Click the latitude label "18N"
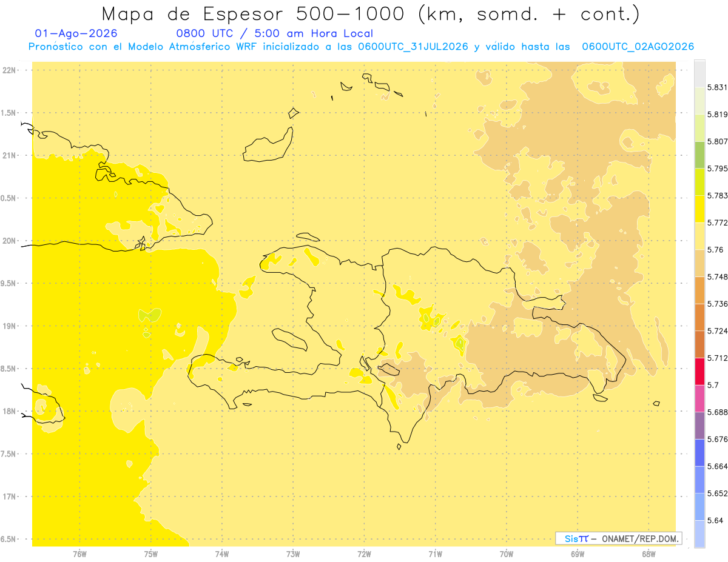The height and width of the screenshot is (562, 728). (9, 412)
